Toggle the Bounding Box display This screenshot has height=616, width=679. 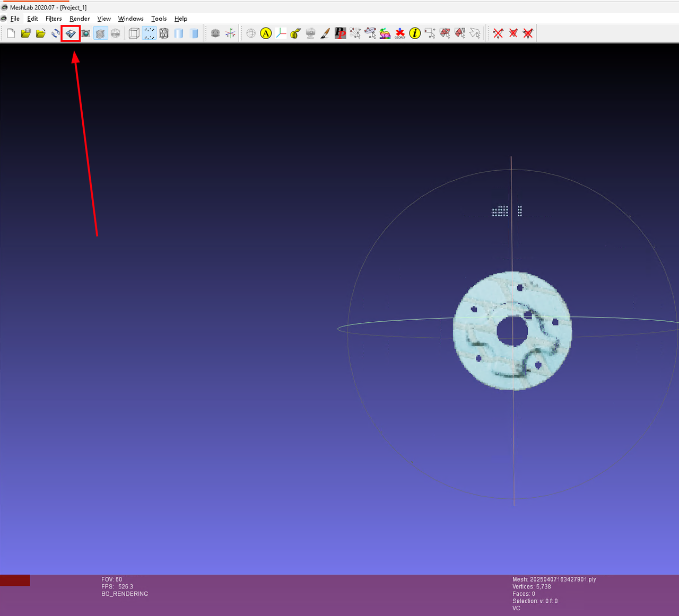point(134,33)
